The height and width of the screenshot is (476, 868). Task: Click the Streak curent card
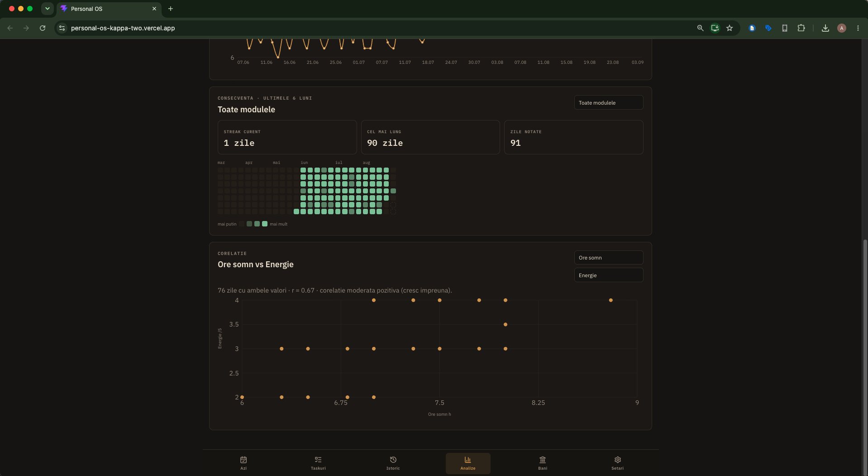click(x=287, y=137)
